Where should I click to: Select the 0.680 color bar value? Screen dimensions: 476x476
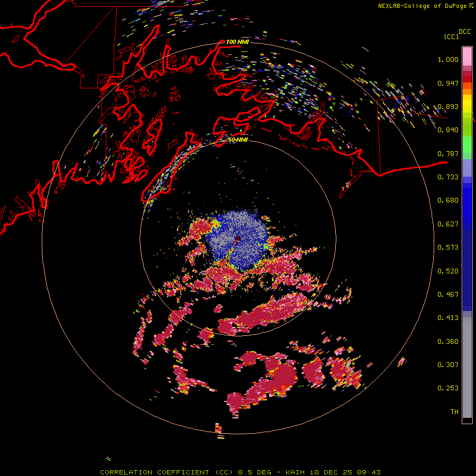pos(448,200)
